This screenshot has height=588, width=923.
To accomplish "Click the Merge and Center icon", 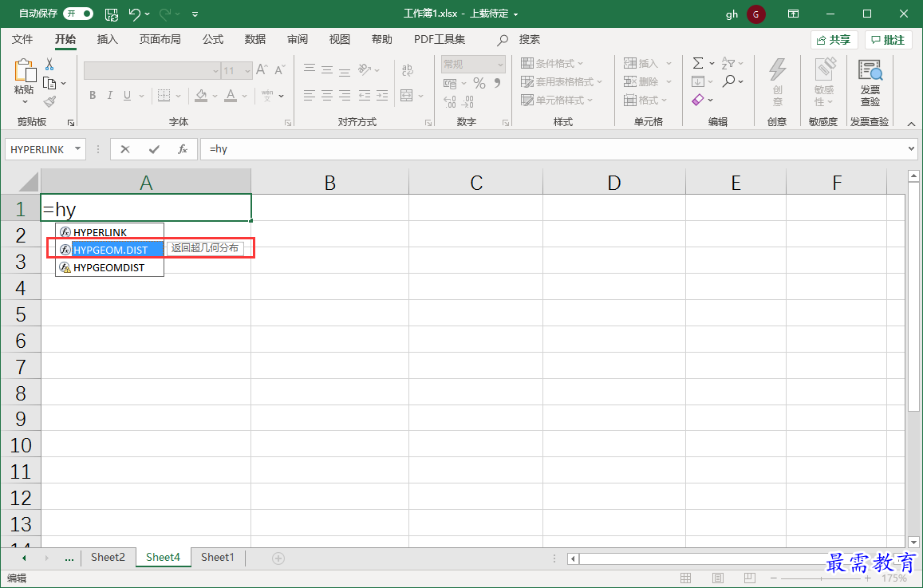I will point(406,96).
